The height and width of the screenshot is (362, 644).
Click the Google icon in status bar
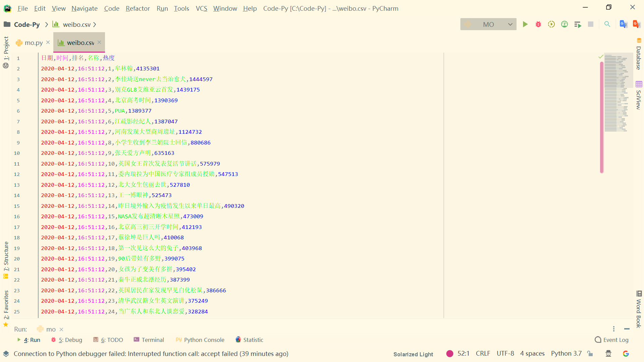pyautogui.click(x=626, y=353)
